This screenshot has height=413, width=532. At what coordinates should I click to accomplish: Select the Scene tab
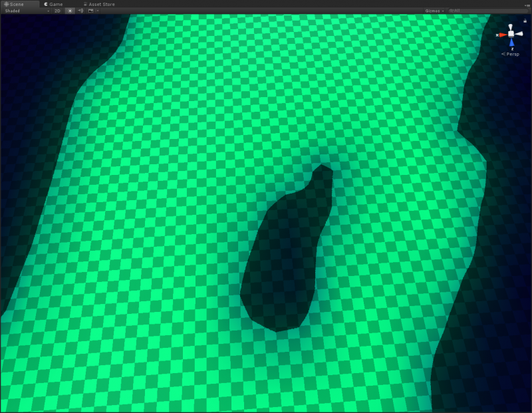click(15, 4)
